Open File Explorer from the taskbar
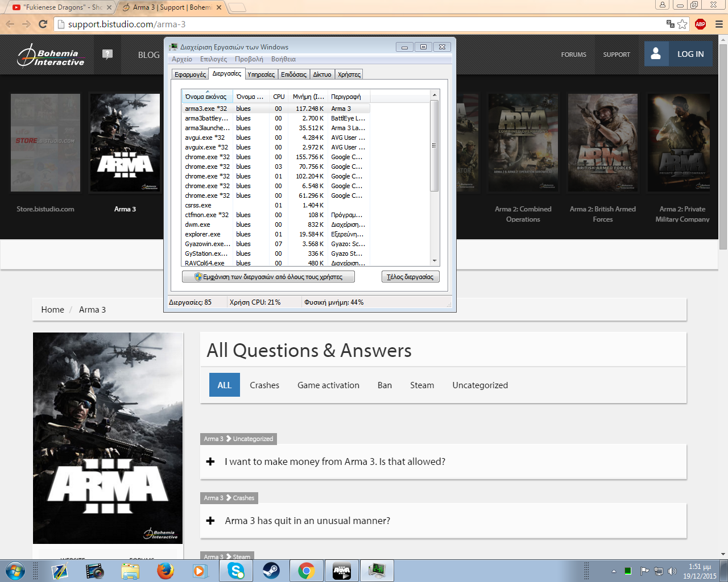 [130, 571]
